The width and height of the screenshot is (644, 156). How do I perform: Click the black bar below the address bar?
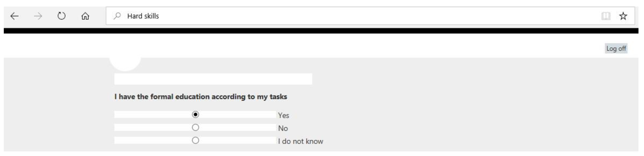[321, 31]
